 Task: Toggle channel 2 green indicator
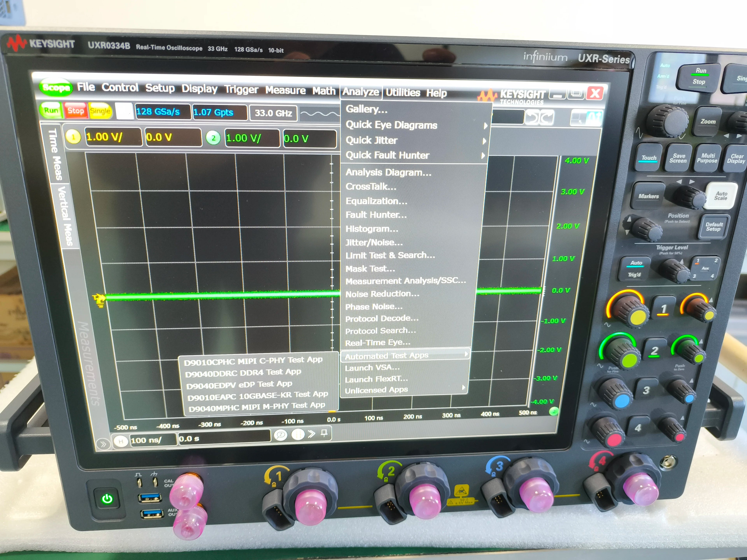(x=213, y=138)
